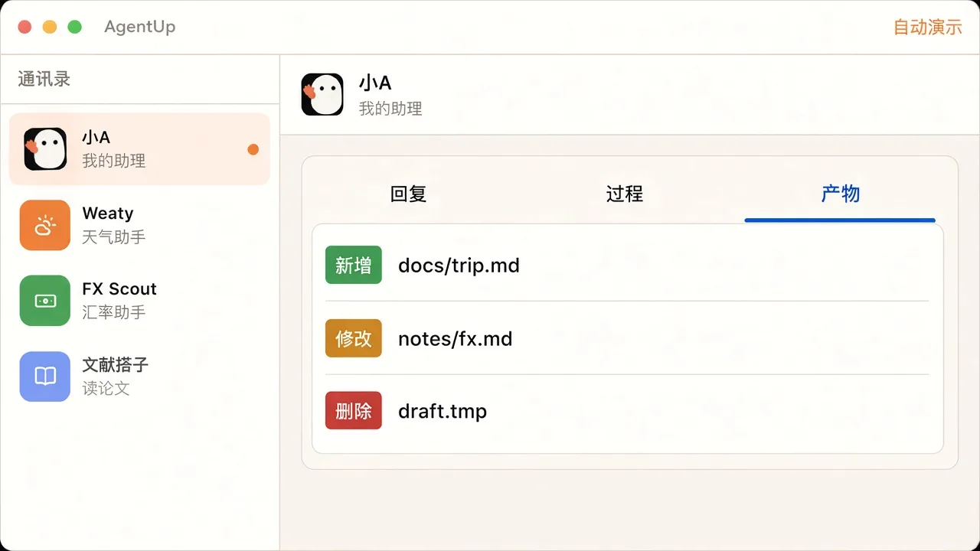Viewport: 980px width, 551px height.
Task: Select the 产物 tab
Action: [840, 194]
